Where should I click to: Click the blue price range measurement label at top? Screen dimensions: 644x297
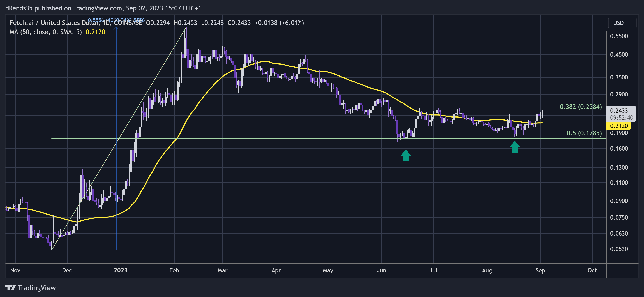pos(116,20)
